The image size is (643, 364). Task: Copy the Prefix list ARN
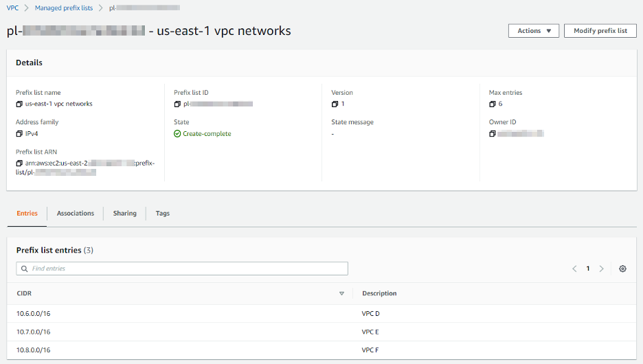click(x=19, y=163)
